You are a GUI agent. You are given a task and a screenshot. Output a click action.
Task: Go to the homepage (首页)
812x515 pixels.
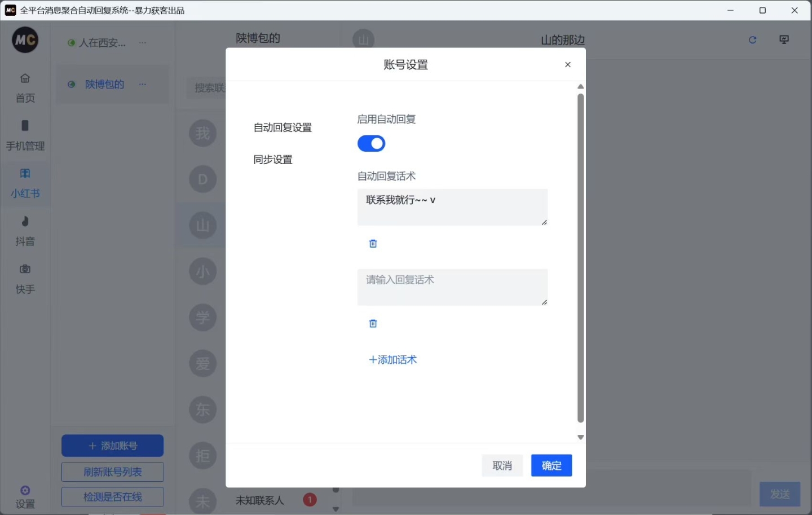point(25,87)
